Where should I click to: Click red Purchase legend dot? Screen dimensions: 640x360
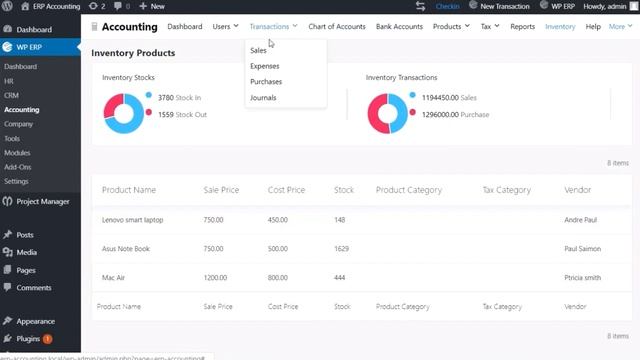click(413, 112)
